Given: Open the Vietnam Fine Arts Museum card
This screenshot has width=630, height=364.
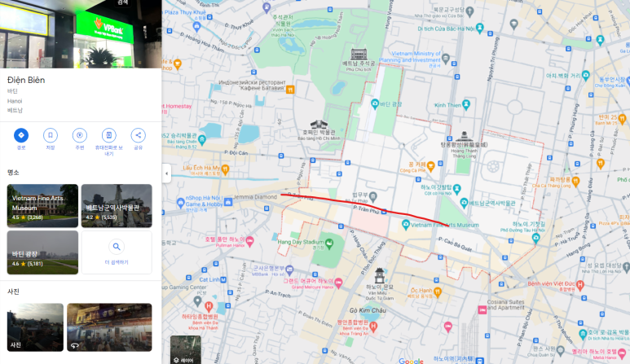Looking at the screenshot, I should pos(42,205).
